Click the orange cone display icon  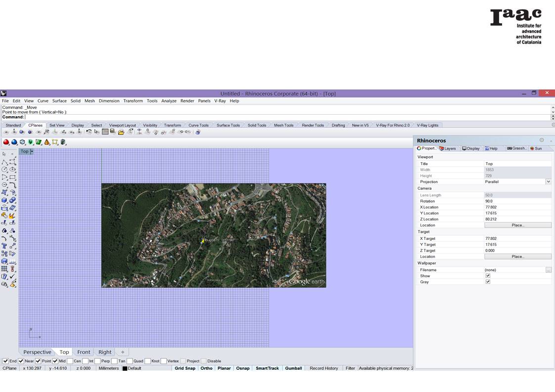click(x=47, y=142)
